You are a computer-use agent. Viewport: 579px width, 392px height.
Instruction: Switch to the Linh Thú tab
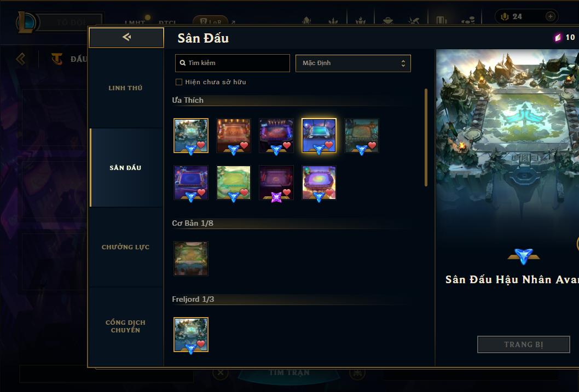[x=125, y=88]
